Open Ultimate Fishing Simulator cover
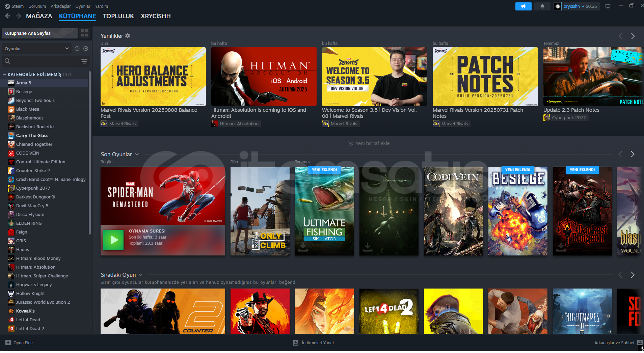Image resolution: width=644 pixels, height=353 pixels. pos(324,211)
